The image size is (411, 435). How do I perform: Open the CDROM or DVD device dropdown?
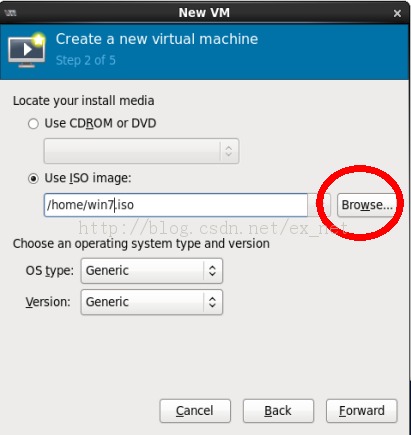coord(141,151)
